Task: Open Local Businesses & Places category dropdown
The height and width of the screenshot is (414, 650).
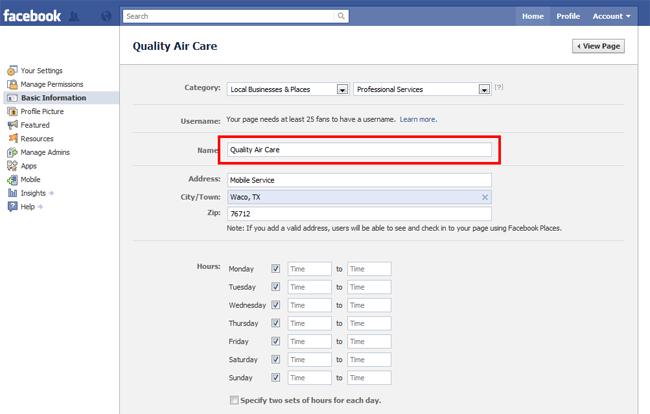Action: (x=288, y=89)
